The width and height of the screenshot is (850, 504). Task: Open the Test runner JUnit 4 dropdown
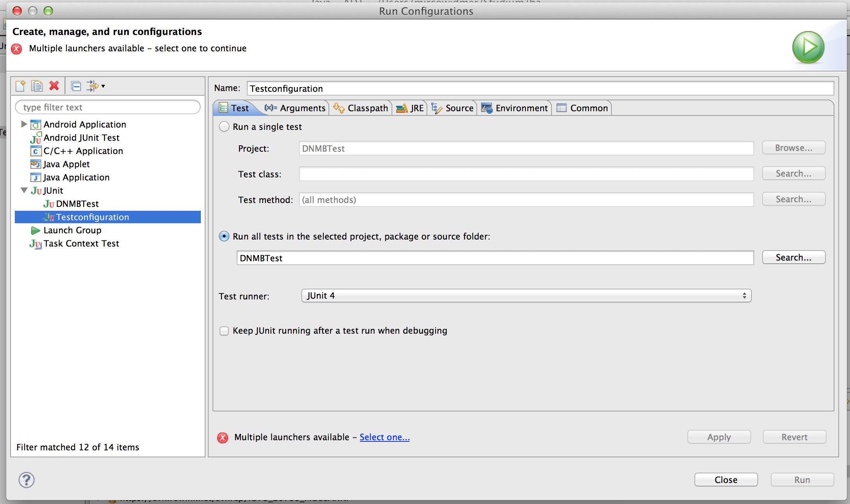click(x=526, y=296)
